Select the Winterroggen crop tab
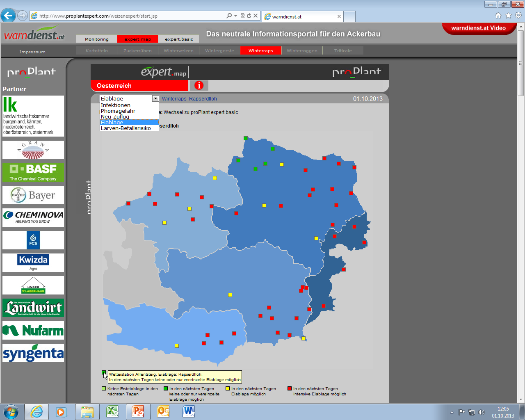Image resolution: width=525 pixels, height=420 pixels. pos(302,50)
